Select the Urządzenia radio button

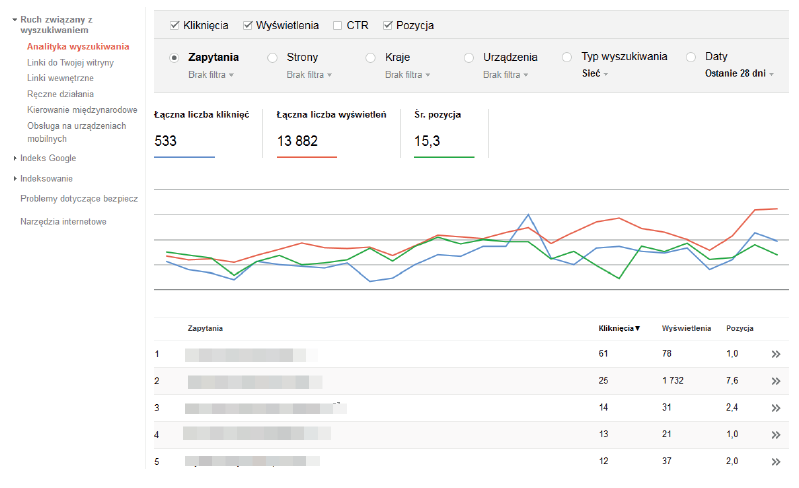[469, 58]
